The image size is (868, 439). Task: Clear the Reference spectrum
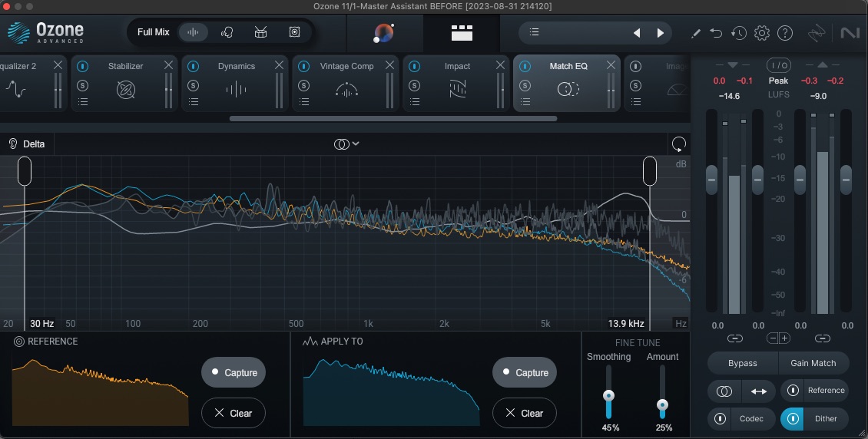234,413
